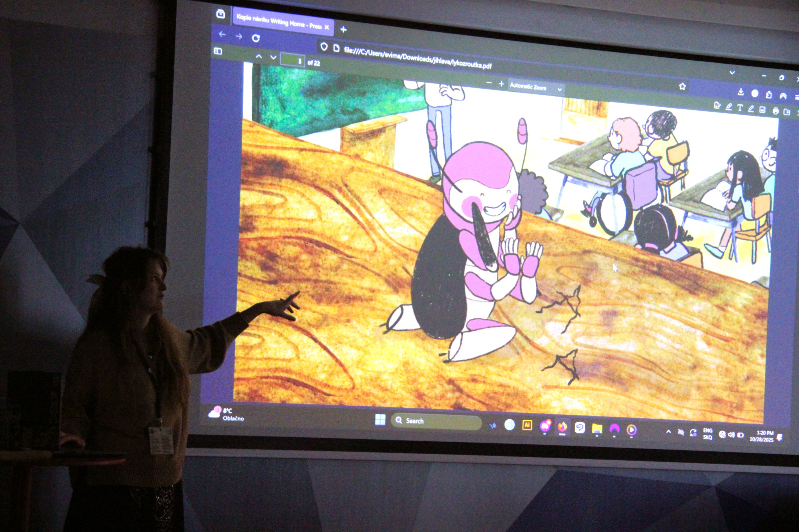This screenshot has width=799, height=532.
Task: Open the Windows Start menu
Action: coord(380,420)
